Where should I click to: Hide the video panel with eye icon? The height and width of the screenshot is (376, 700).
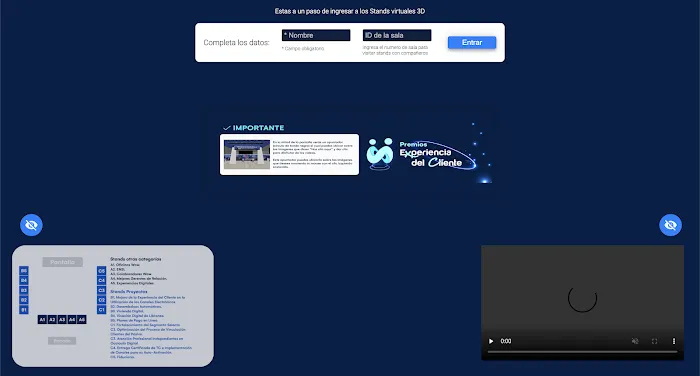[x=670, y=225]
